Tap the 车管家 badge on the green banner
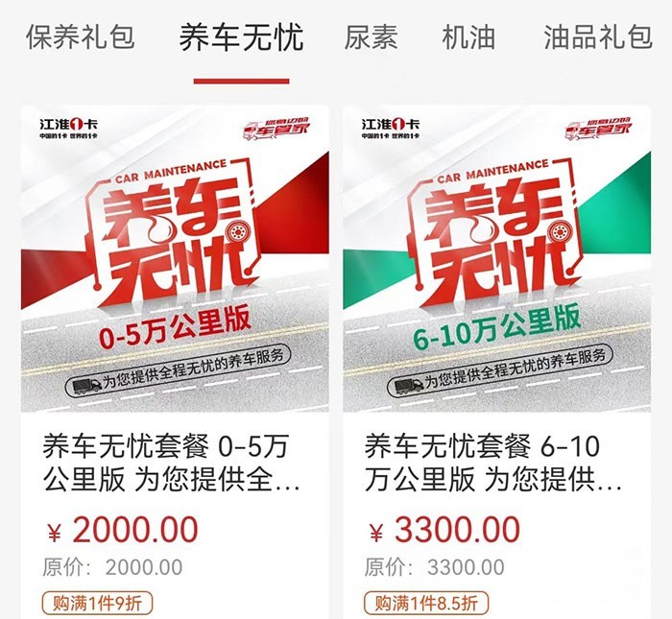This screenshot has width=672, height=619. [x=598, y=129]
